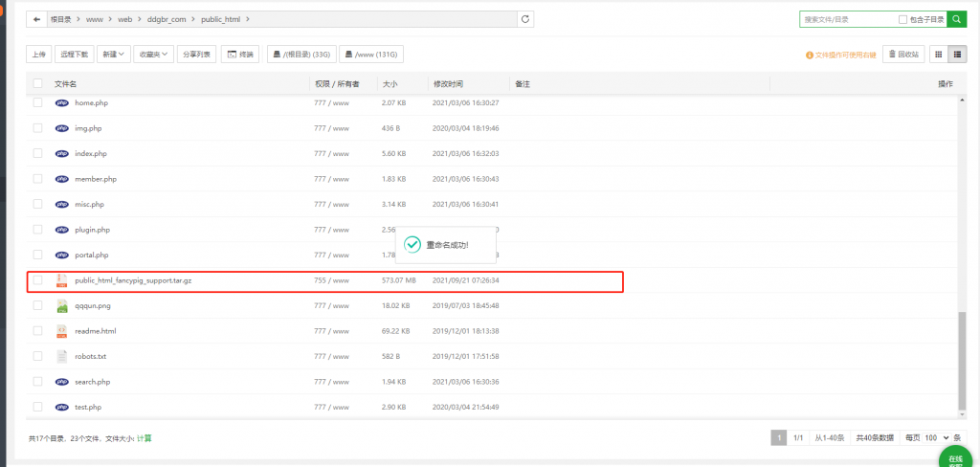Click permission 755 / www of tar.gz

pos(332,280)
